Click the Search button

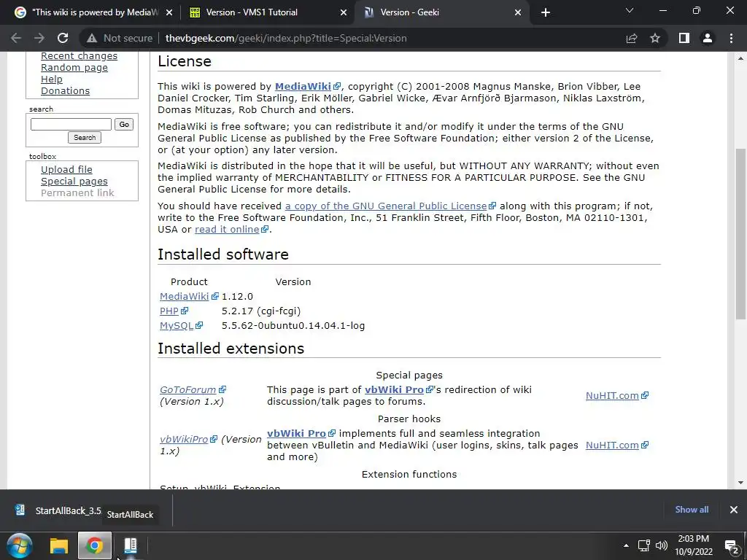(85, 138)
